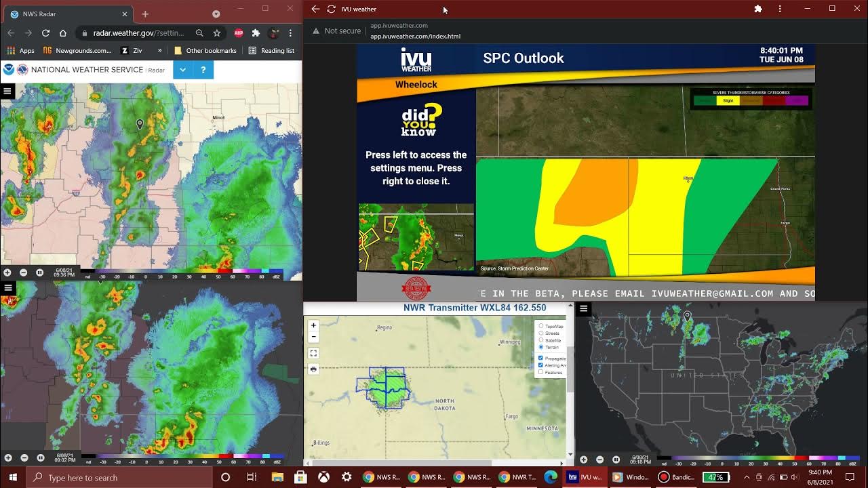Open the IVU weather window three-dot menu
Viewport: 868px width, 488px height.
[780, 9]
